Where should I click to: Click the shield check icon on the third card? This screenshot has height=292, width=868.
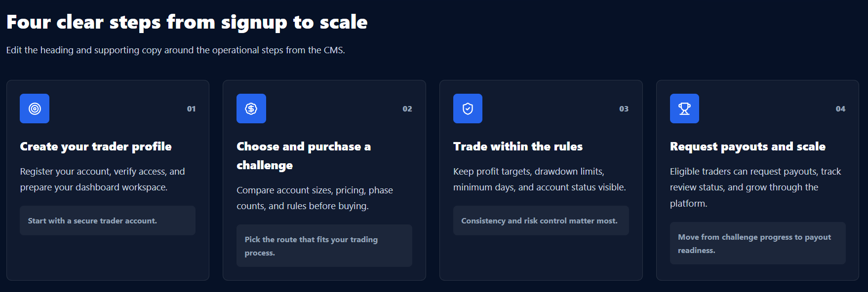pos(468,109)
